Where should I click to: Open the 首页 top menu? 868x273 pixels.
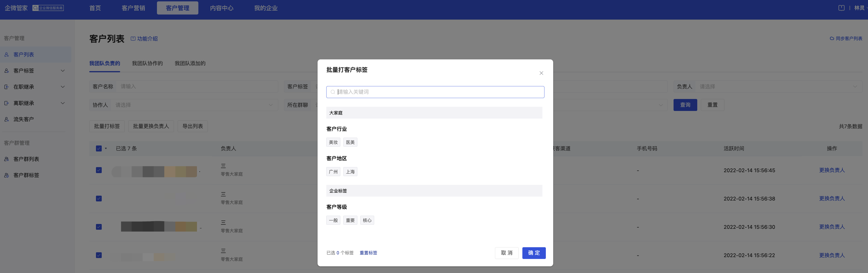click(x=95, y=8)
